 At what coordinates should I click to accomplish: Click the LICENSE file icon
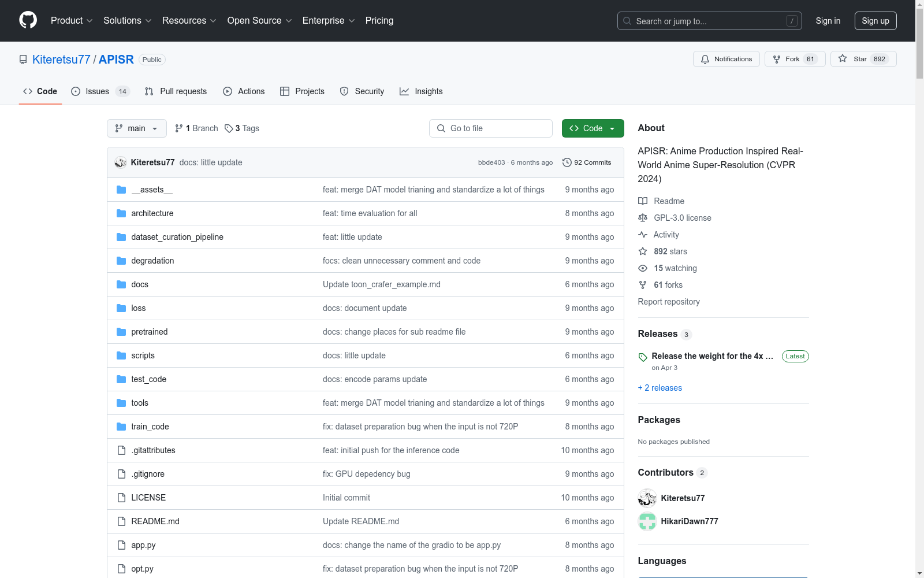pos(121,498)
